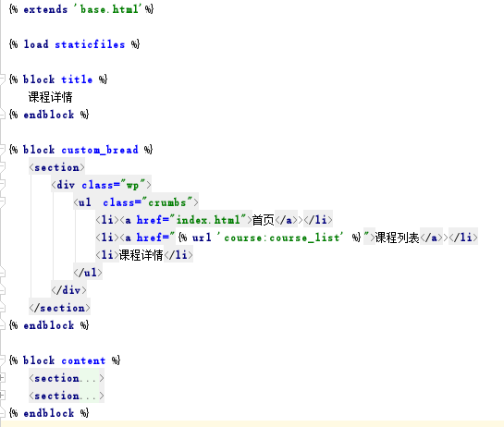Click the endblock tag after closing section
Screen dimensions: 504x427
coord(49,325)
